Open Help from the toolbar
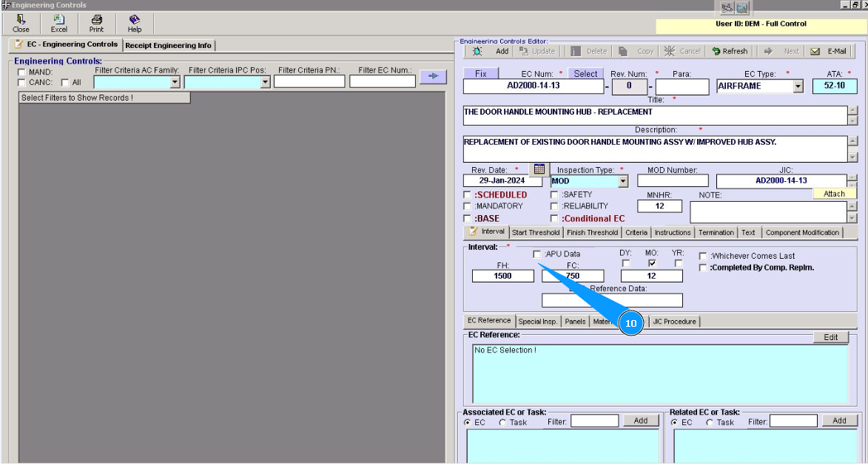This screenshot has height=465, width=868. [134, 23]
